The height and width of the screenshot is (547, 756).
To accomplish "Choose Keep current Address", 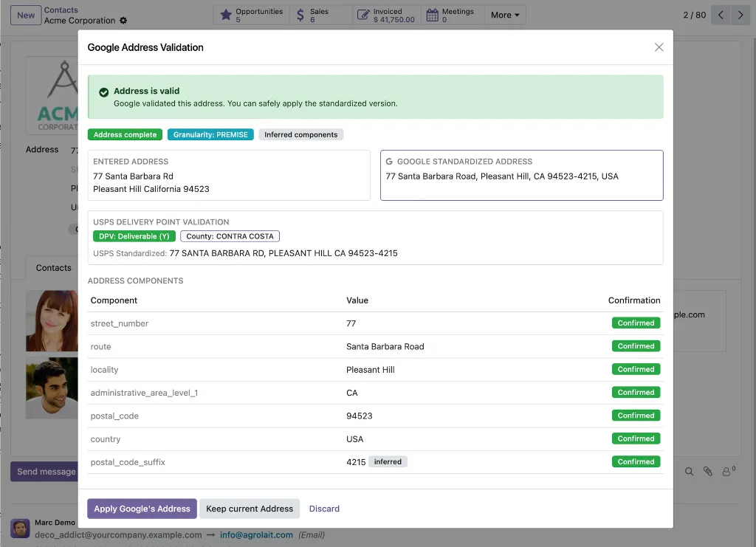I will (250, 509).
